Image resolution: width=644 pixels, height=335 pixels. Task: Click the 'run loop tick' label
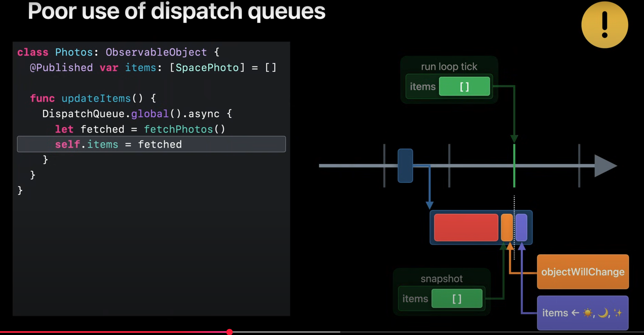point(449,67)
